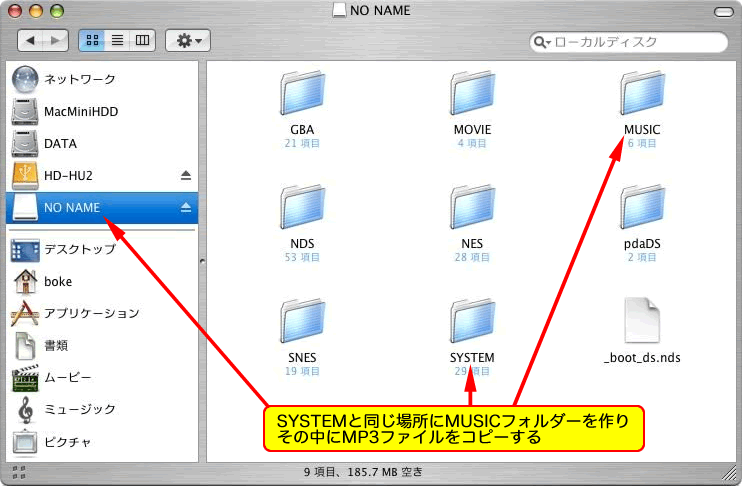Open the boke home folder icon
Image resolution: width=742 pixels, height=486 pixels.
(x=26, y=282)
